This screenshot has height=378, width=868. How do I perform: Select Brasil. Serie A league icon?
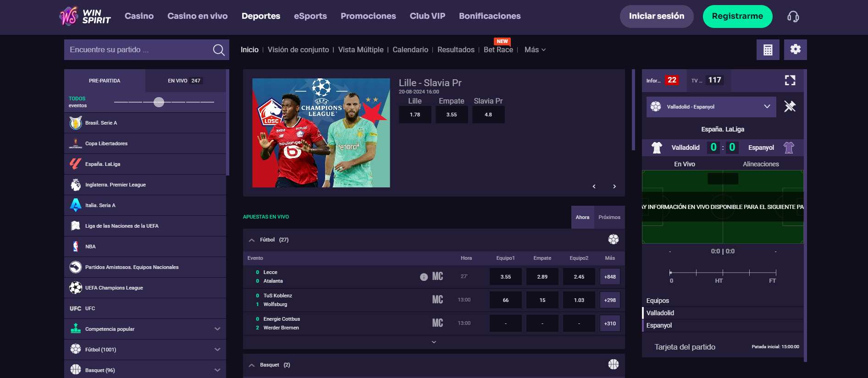pyautogui.click(x=76, y=123)
